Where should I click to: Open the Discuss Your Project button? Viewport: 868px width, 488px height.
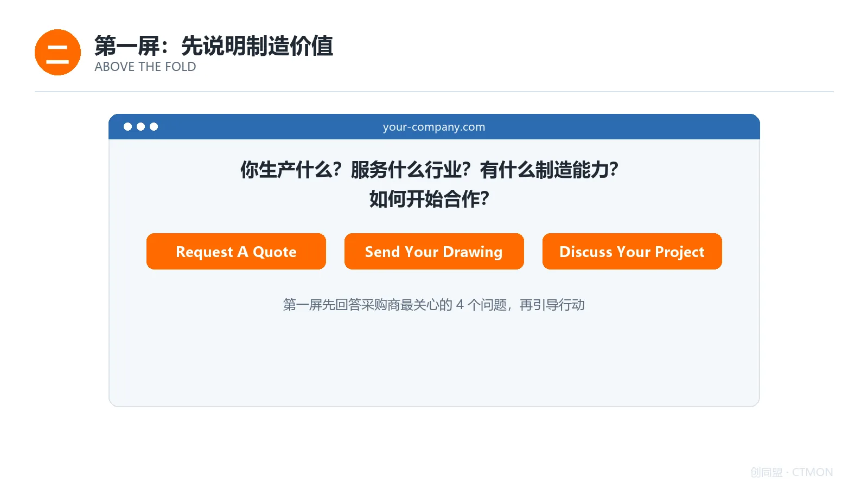tap(632, 251)
